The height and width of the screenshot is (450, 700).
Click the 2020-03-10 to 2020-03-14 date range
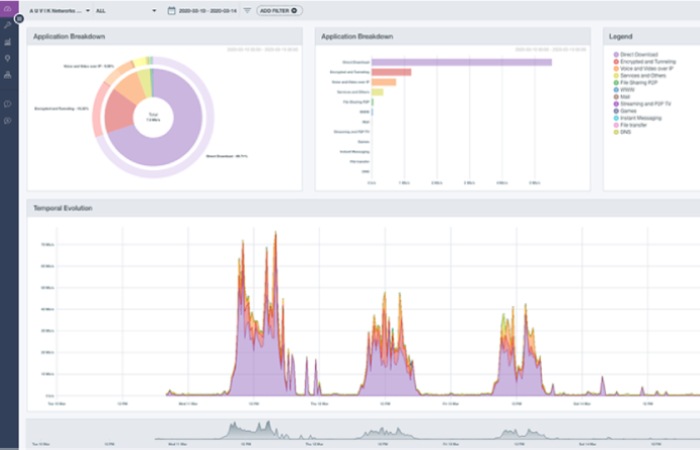(x=208, y=11)
